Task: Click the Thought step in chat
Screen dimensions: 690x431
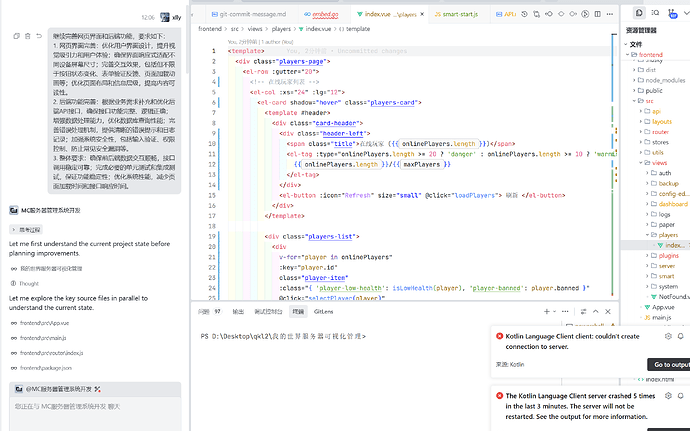Action: click(x=25, y=283)
